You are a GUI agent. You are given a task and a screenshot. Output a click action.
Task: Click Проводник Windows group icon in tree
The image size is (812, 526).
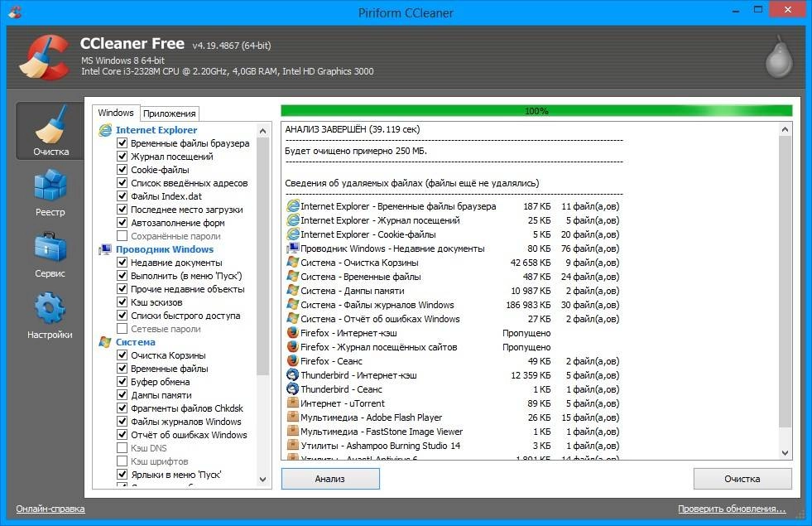pyautogui.click(x=105, y=249)
